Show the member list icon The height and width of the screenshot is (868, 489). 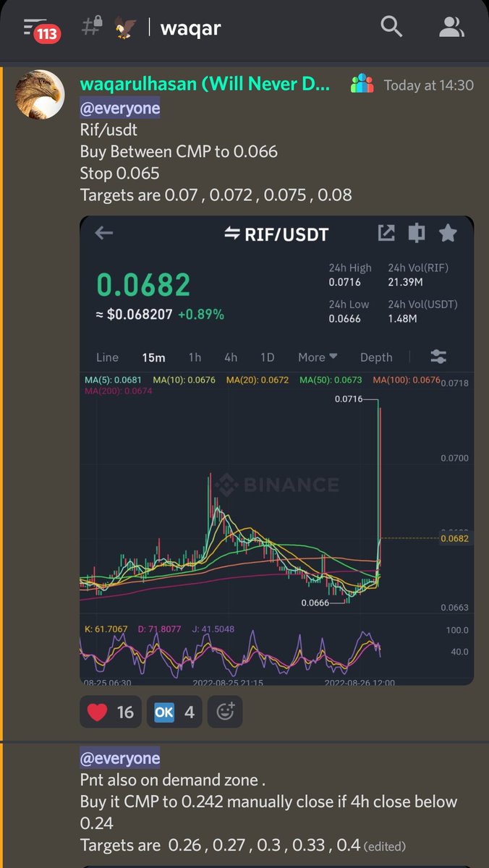(451, 27)
